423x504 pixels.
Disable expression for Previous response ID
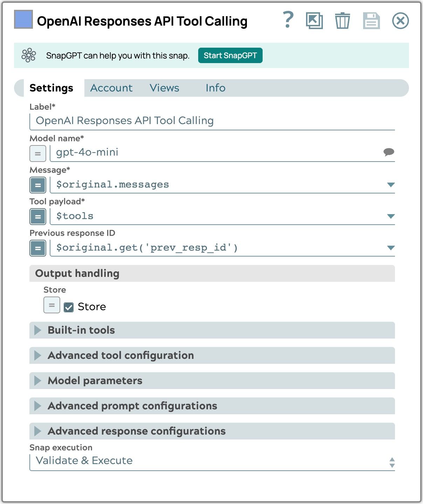click(x=38, y=248)
